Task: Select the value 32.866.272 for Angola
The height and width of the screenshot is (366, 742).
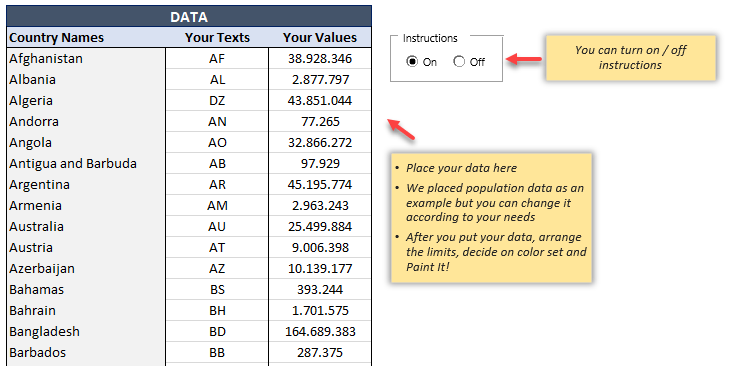Action: pyautogui.click(x=320, y=143)
